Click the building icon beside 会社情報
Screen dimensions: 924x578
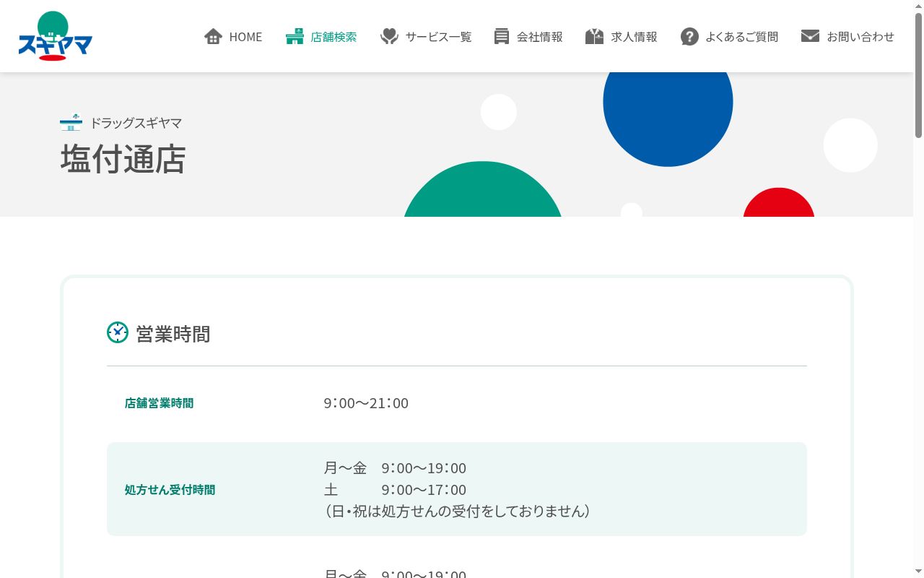click(502, 36)
